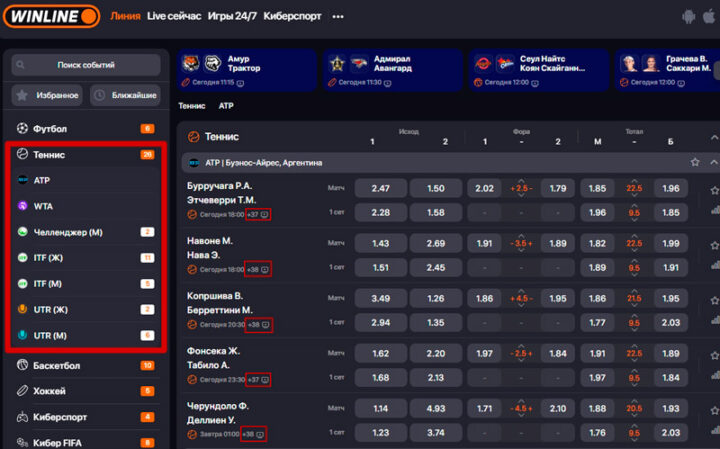The image size is (720, 449).
Task: Click the Hockey icon in sidebar
Action: pos(23,391)
